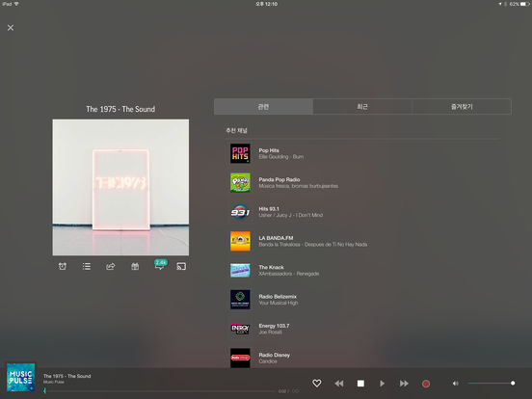Viewport: 532px width, 399px height.
Task: Open comments with 2.4k badge
Action: click(160, 265)
